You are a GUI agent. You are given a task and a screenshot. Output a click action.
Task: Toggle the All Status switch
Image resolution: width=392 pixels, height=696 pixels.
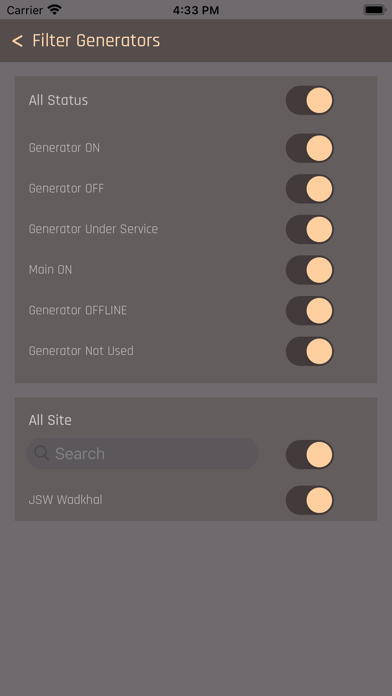[x=309, y=100]
